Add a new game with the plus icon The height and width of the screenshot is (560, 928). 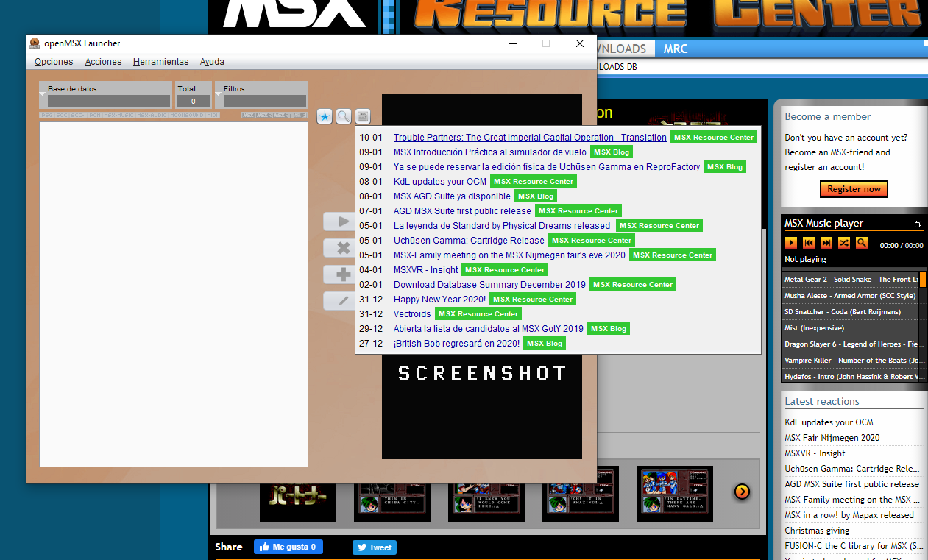point(341,274)
